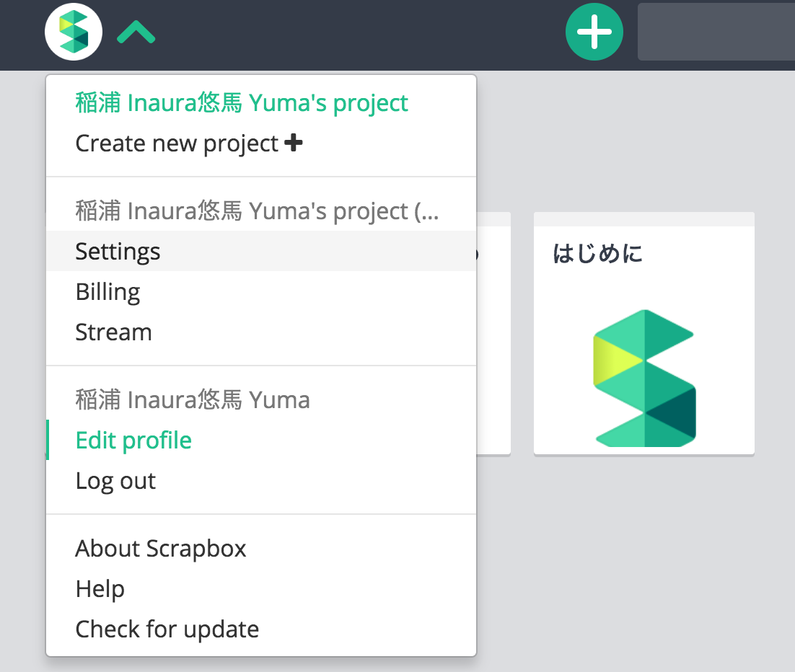The width and height of the screenshot is (795, 672).
Task: Collapse the project menu chevron
Action: (136, 32)
